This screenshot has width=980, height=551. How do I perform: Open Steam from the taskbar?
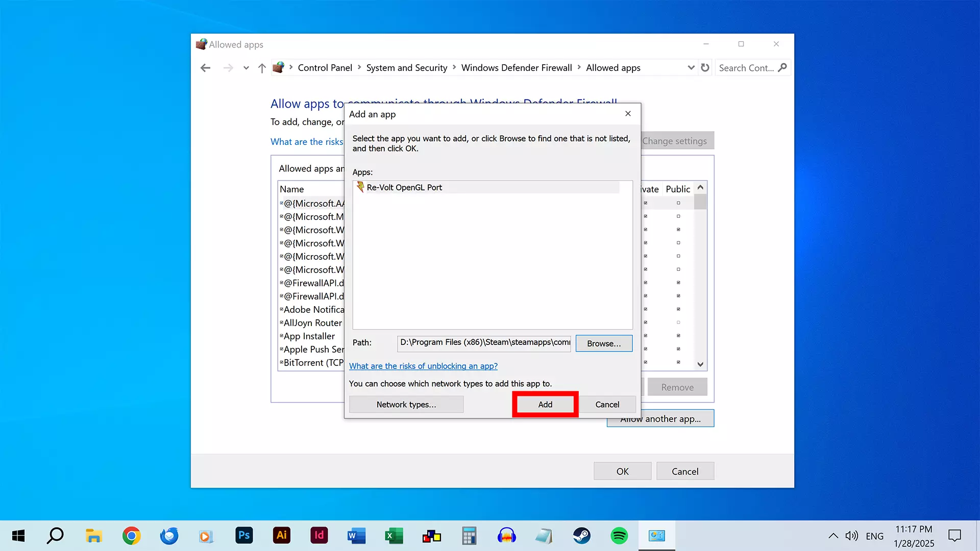pos(581,536)
